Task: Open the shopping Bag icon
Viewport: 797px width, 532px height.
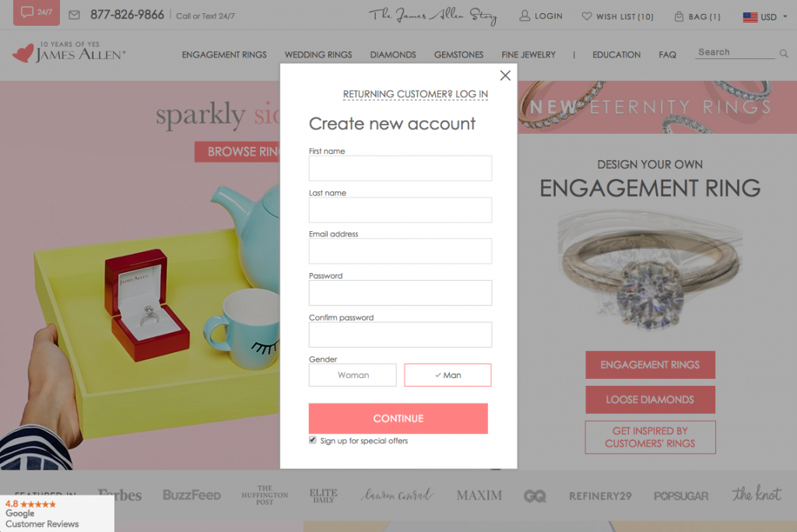Action: click(x=679, y=16)
